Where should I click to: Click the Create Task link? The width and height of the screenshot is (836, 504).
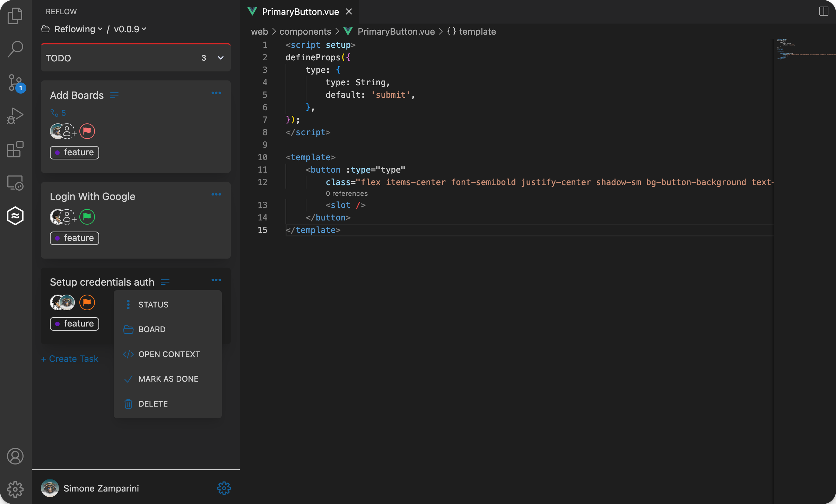pyautogui.click(x=70, y=359)
